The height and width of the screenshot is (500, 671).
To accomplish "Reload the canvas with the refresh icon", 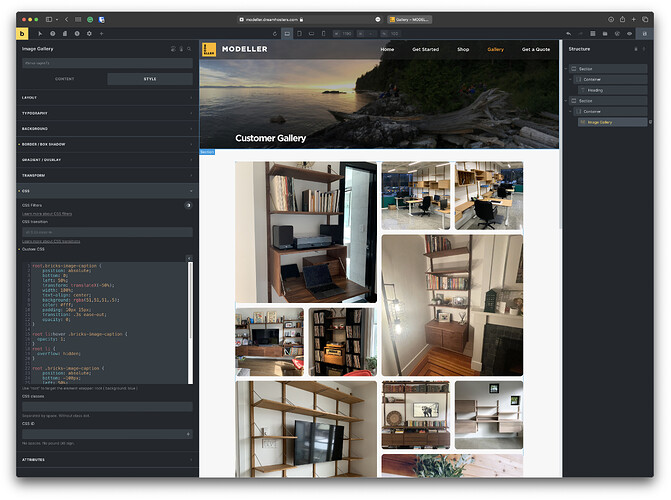I will (x=275, y=33).
